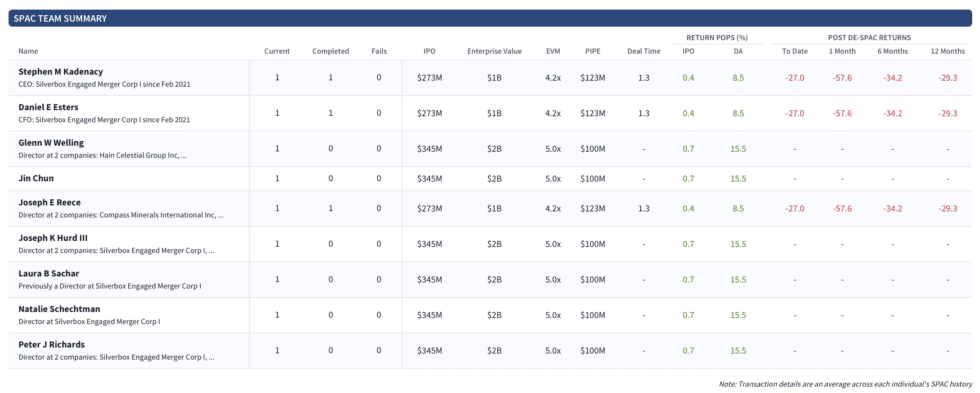The height and width of the screenshot is (393, 980).
Task: Sort by Deal Time column header
Action: pos(644,51)
